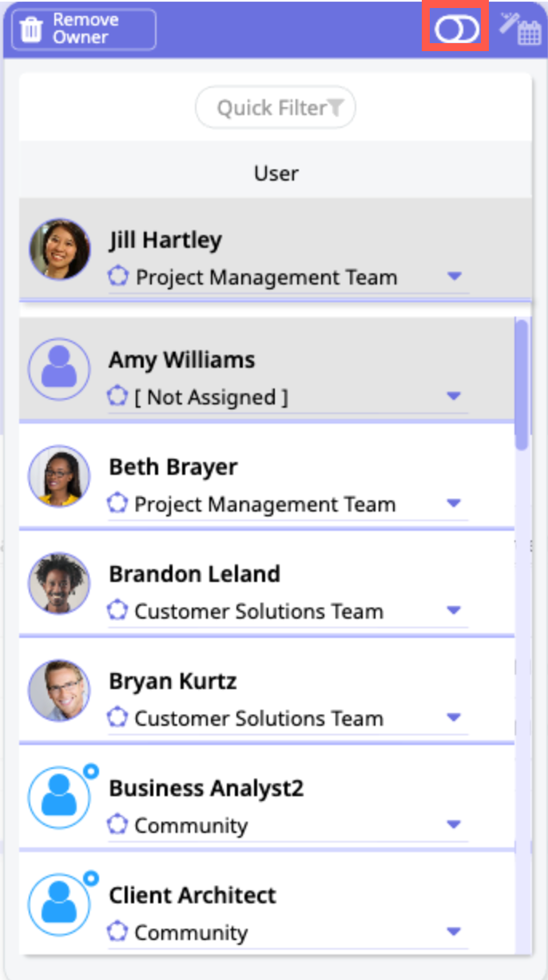Click the funnel icon in Quick Filter
This screenshot has width=548, height=980.
point(336,108)
